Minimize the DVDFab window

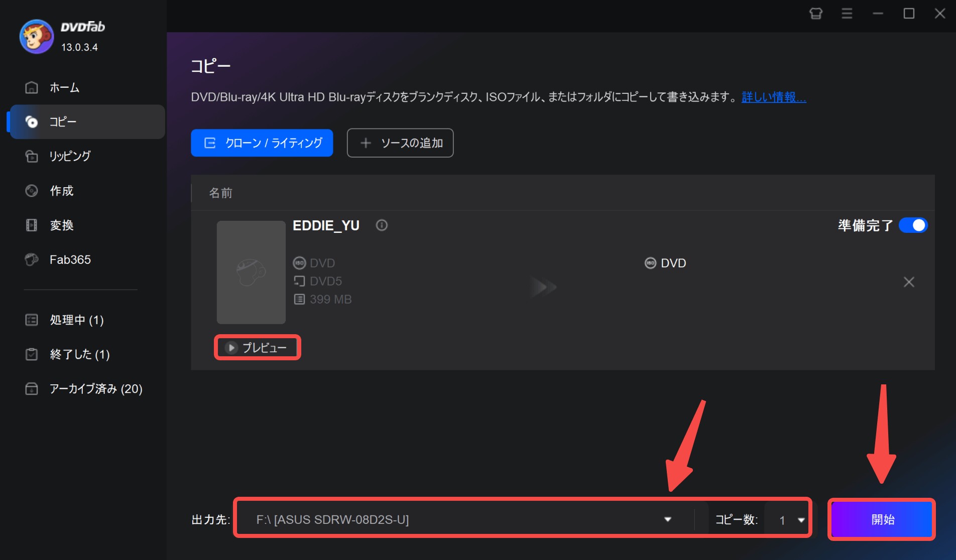coord(878,14)
